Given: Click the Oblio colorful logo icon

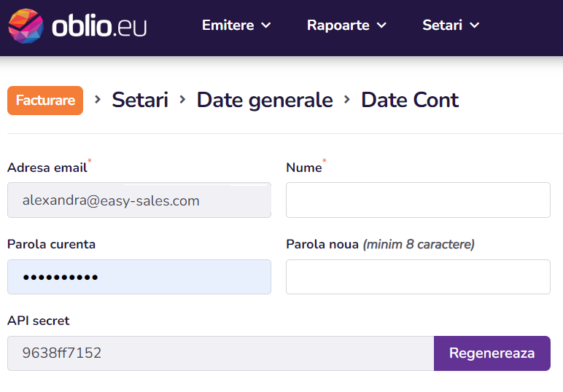Looking at the screenshot, I should (26, 26).
